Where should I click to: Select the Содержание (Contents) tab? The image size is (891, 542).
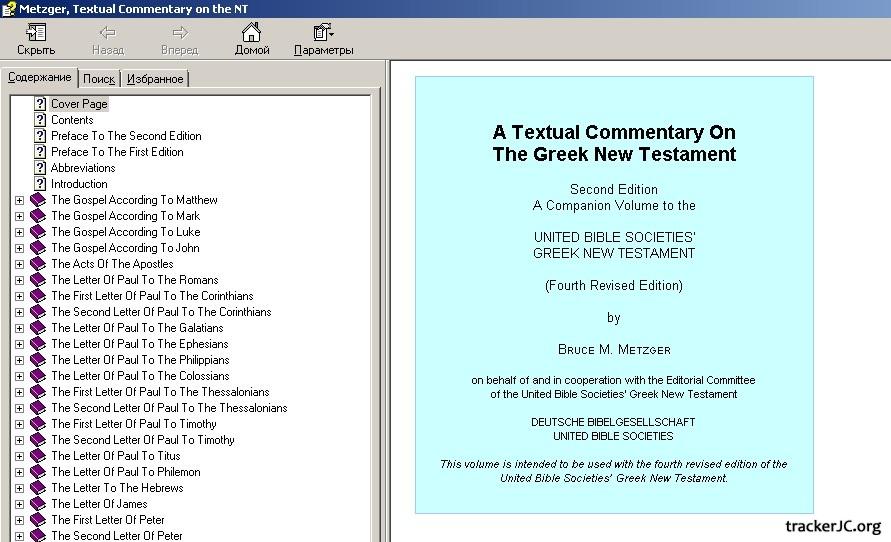39,78
